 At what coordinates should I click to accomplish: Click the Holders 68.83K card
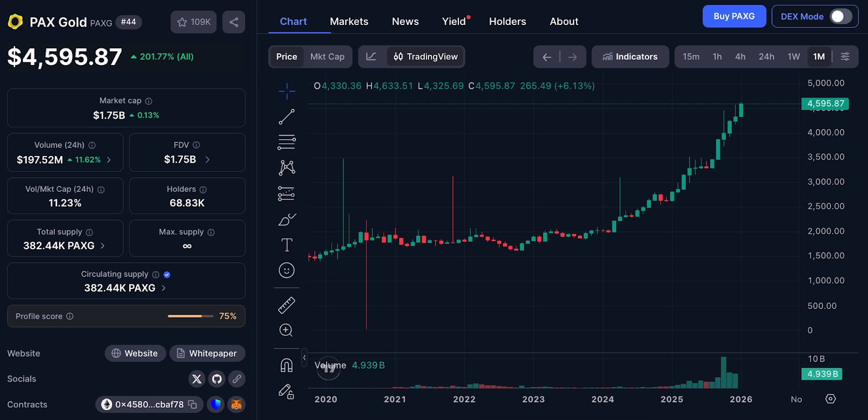187,196
